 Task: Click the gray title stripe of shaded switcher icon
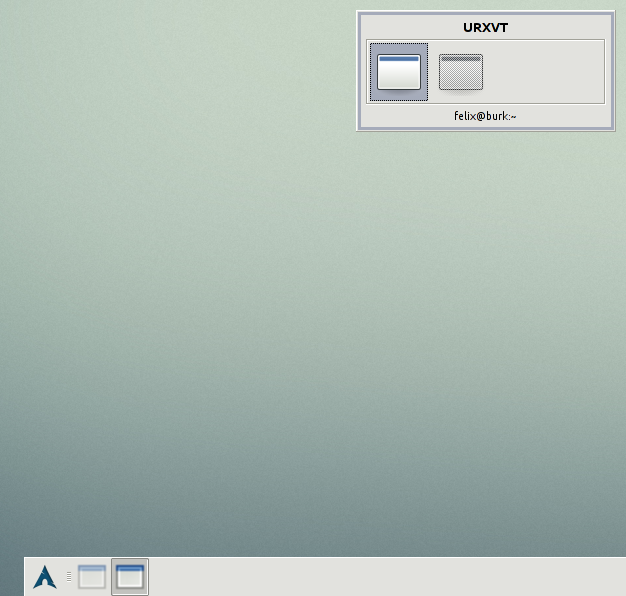click(461, 58)
